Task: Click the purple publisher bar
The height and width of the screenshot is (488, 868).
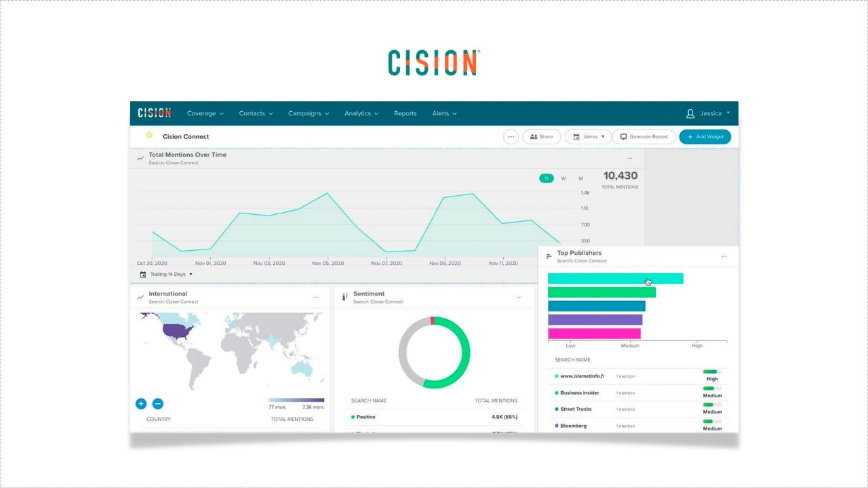Action: (x=595, y=320)
